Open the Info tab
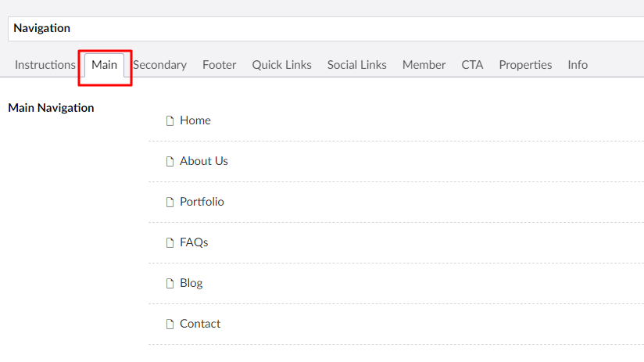The width and height of the screenshot is (644, 362). coord(578,65)
